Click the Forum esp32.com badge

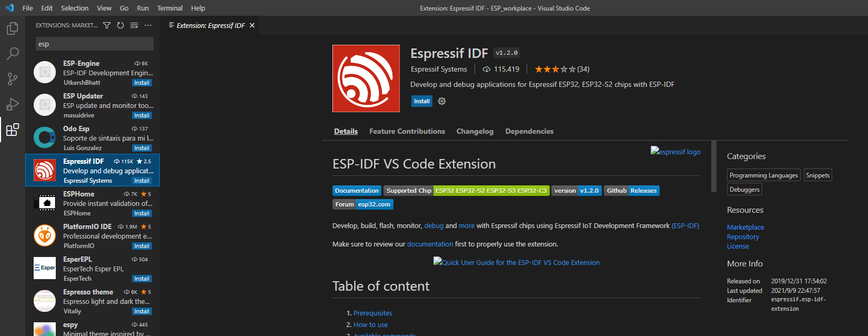click(363, 204)
